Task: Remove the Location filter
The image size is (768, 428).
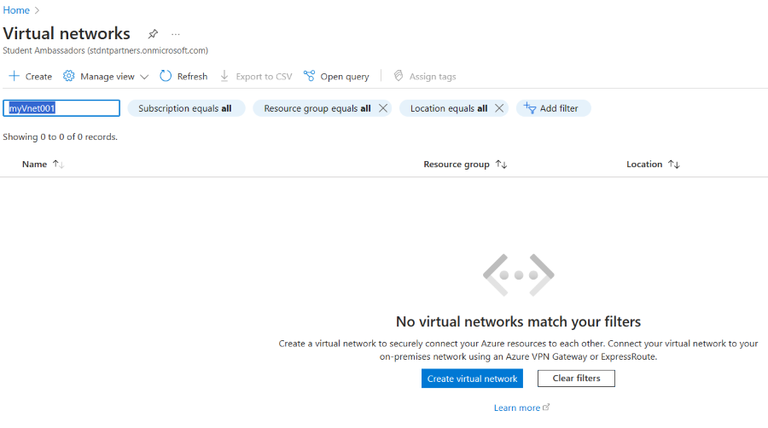Action: coord(499,108)
